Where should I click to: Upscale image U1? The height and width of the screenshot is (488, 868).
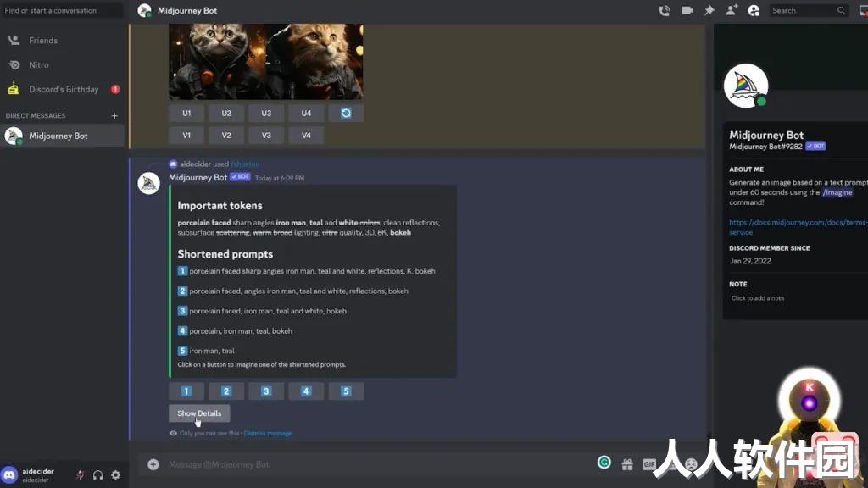coord(186,113)
